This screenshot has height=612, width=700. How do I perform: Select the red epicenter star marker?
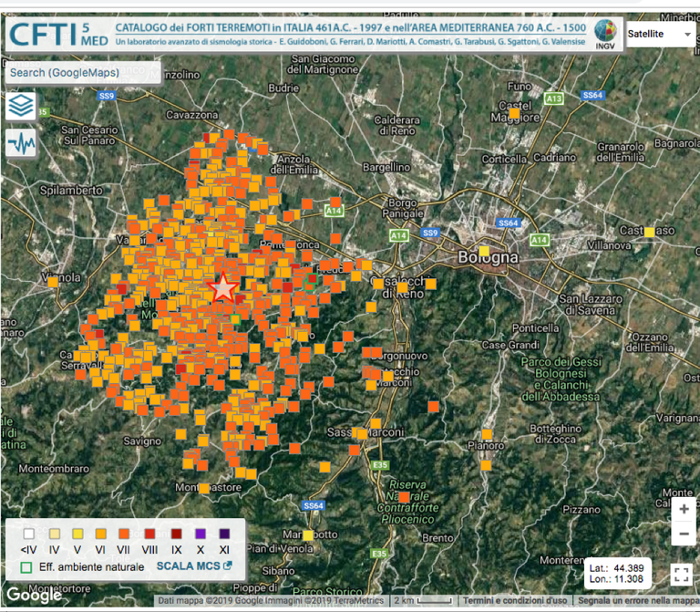click(222, 287)
